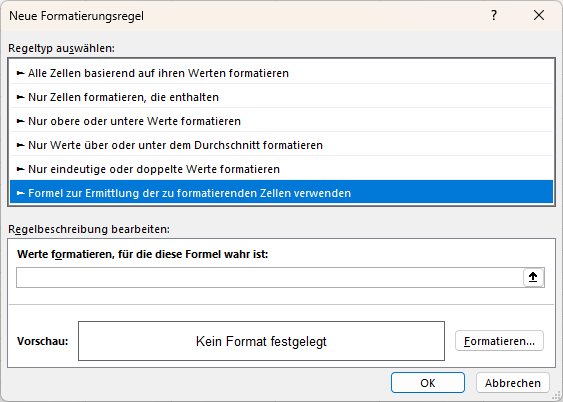Viewport: 563px width, 402px height.
Task: Focus the formula input field
Action: [269, 277]
